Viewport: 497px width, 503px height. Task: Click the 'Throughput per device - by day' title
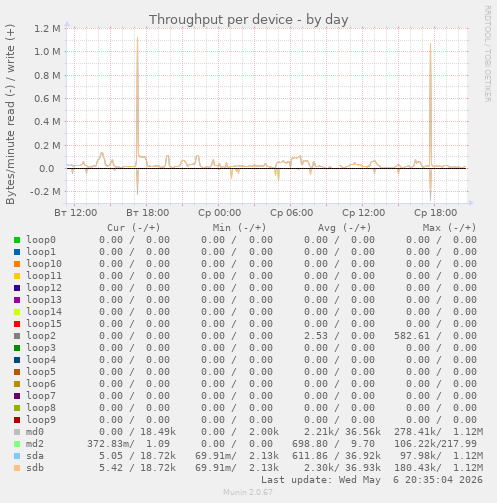pyautogui.click(x=249, y=20)
